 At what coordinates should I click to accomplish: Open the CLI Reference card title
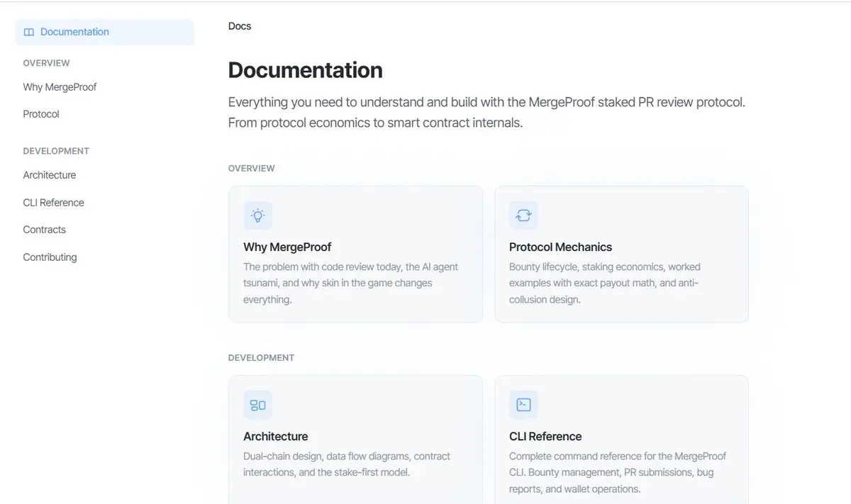545,437
